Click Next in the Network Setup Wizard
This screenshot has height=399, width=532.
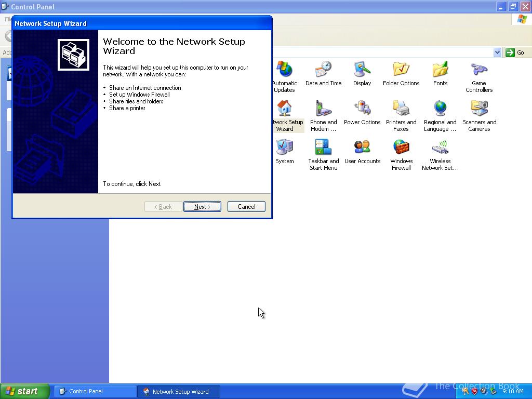(x=202, y=207)
